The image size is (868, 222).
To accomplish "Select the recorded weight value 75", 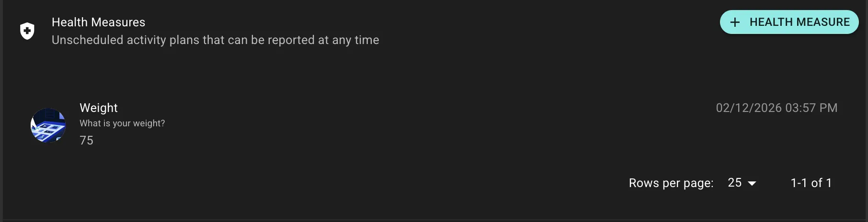I will click(x=86, y=141).
